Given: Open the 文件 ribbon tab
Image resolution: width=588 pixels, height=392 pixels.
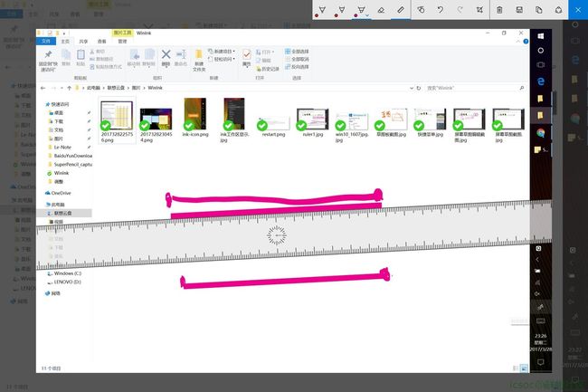Looking at the screenshot, I should [x=46, y=42].
